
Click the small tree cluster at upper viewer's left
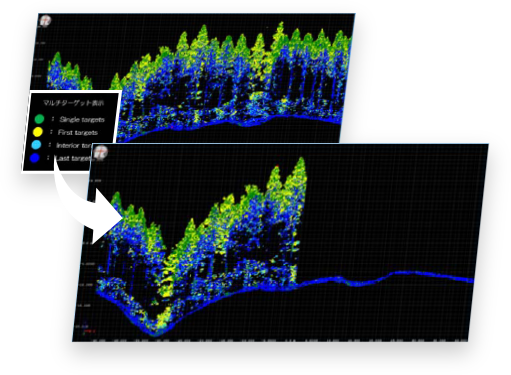point(68,72)
